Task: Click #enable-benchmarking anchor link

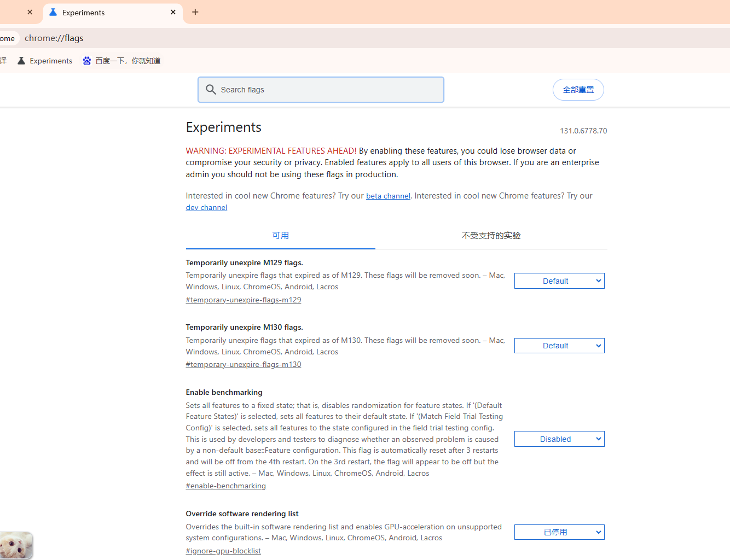Action: click(x=226, y=486)
